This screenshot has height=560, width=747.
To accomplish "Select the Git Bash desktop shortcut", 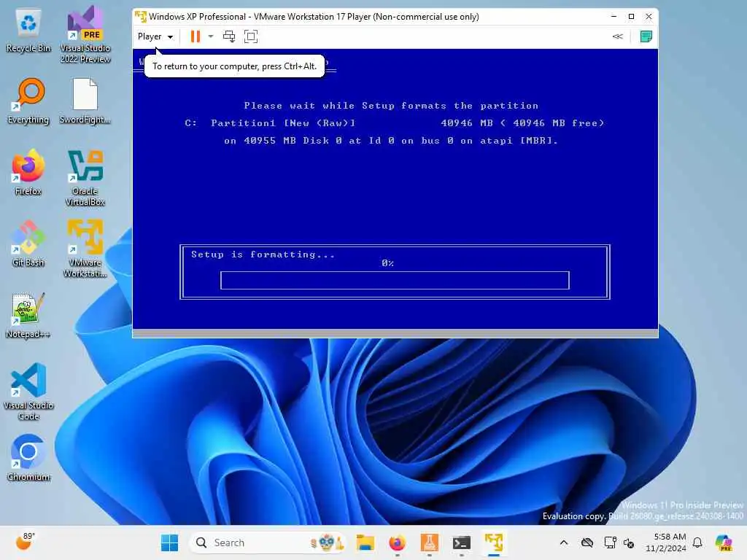I will 28,244.
